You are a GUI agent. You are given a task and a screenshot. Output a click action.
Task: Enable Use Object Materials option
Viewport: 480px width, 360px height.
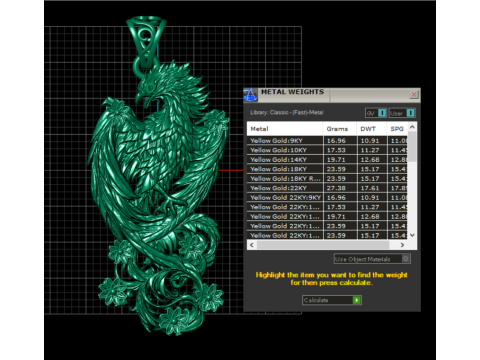point(372,259)
